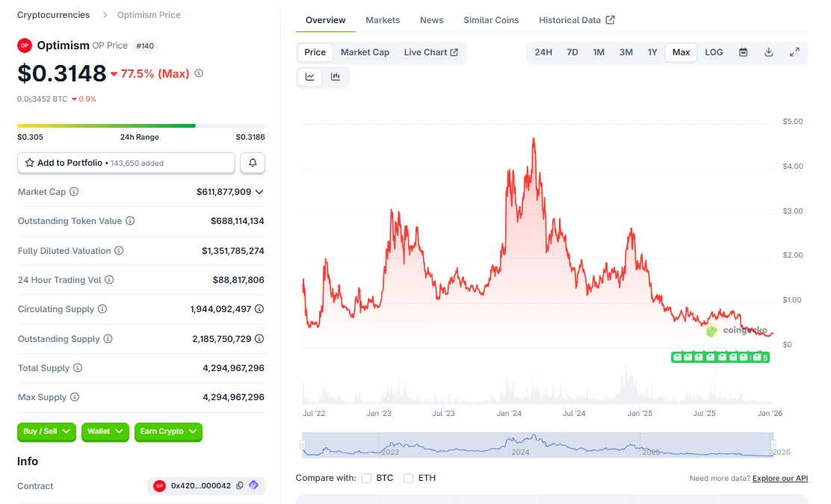Click the Add to Portfolio button
Screen dimensions: 831x504
(126, 163)
